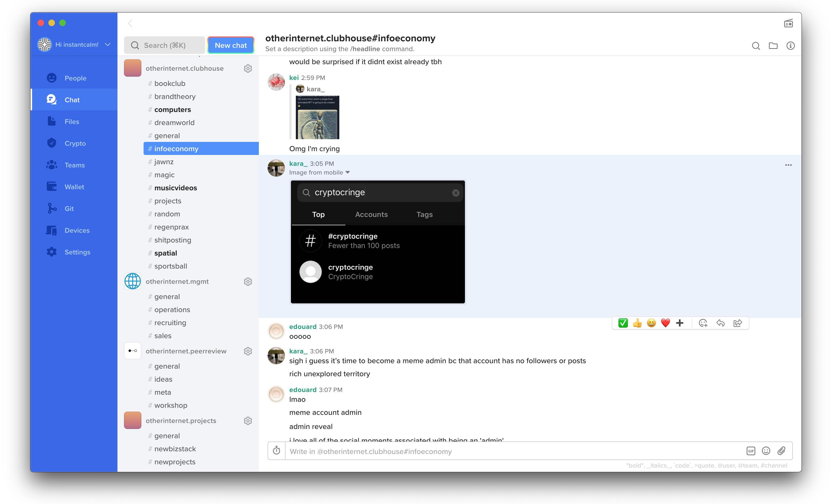This screenshot has width=832, height=504.
Task: Open conversation files folder icon
Action: coord(773,46)
